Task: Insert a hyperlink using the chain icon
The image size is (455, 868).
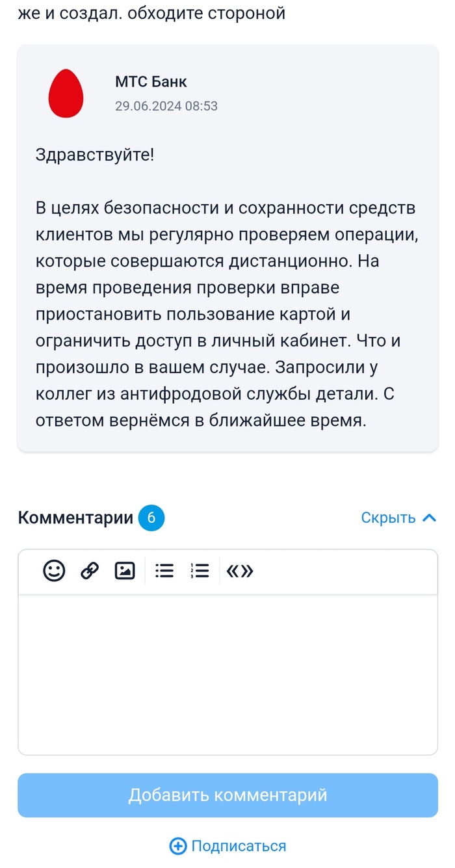Action: 89,571
